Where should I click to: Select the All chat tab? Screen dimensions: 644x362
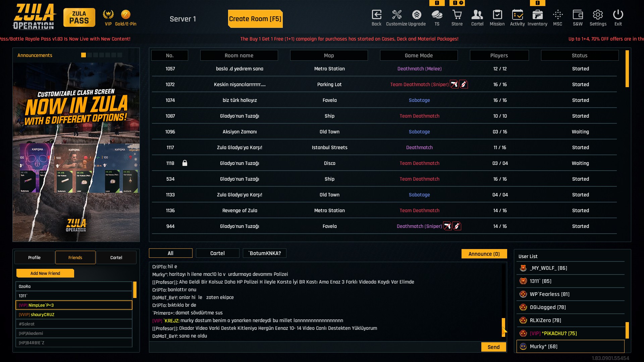(170, 253)
